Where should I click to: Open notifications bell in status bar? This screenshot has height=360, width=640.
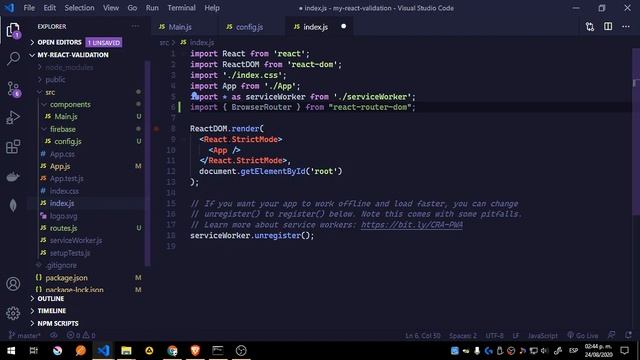628,335
